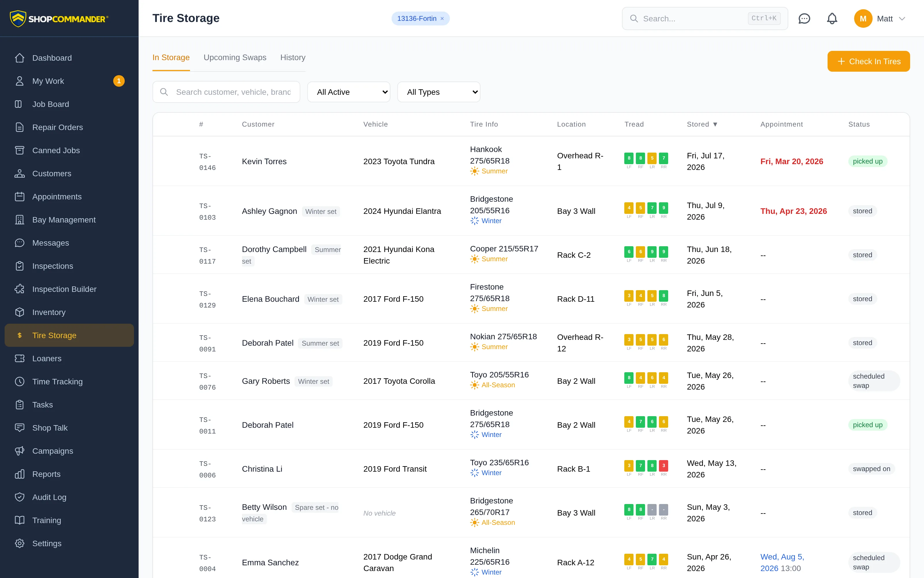Focus the customer, vehicle, brand search box

226,92
